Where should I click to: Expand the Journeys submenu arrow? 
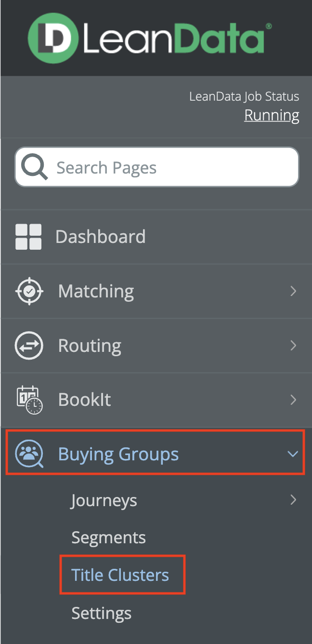[293, 500]
